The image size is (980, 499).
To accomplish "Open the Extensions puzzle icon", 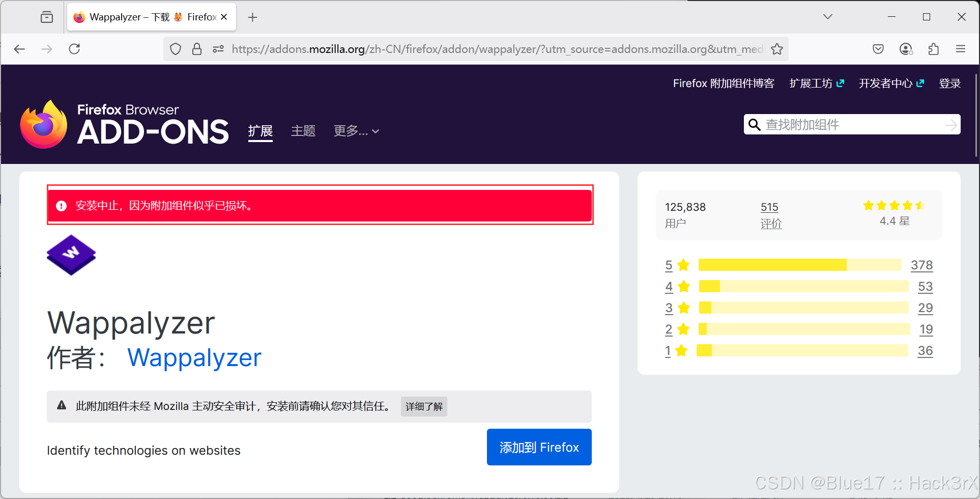I will (933, 49).
